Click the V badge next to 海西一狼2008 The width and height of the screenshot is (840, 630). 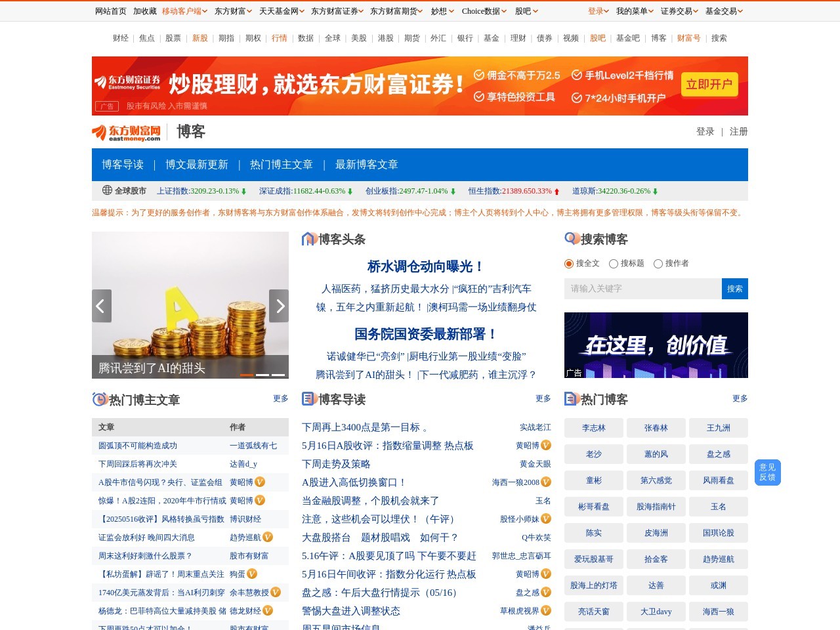[546, 482]
